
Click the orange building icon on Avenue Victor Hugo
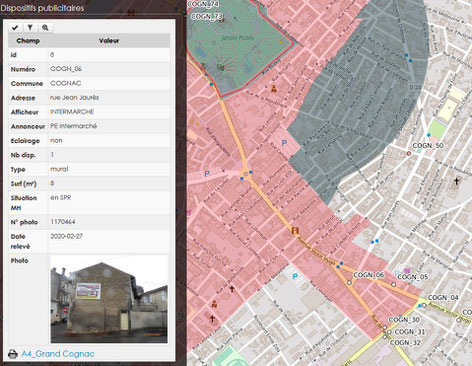pyautogui.click(x=295, y=230)
